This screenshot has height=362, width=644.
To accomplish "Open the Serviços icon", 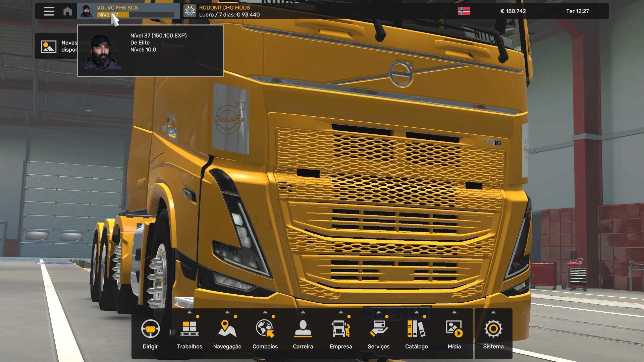I will (x=379, y=328).
